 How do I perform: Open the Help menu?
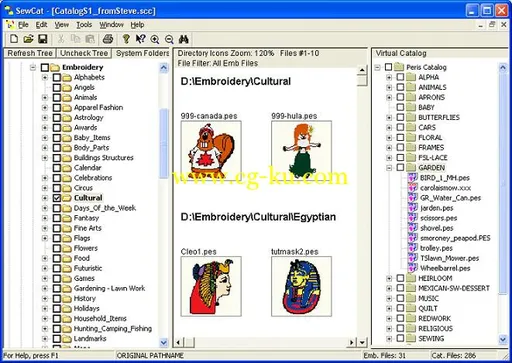[137, 25]
